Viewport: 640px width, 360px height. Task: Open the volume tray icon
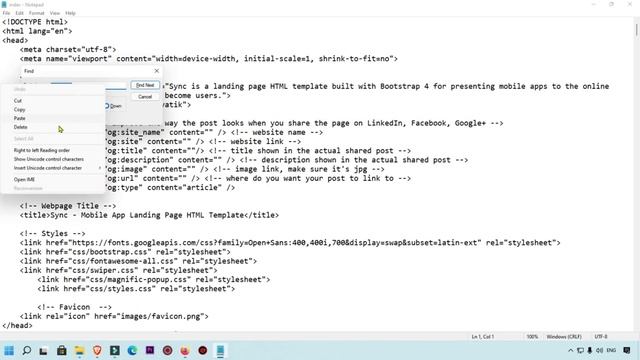[x=599, y=350]
